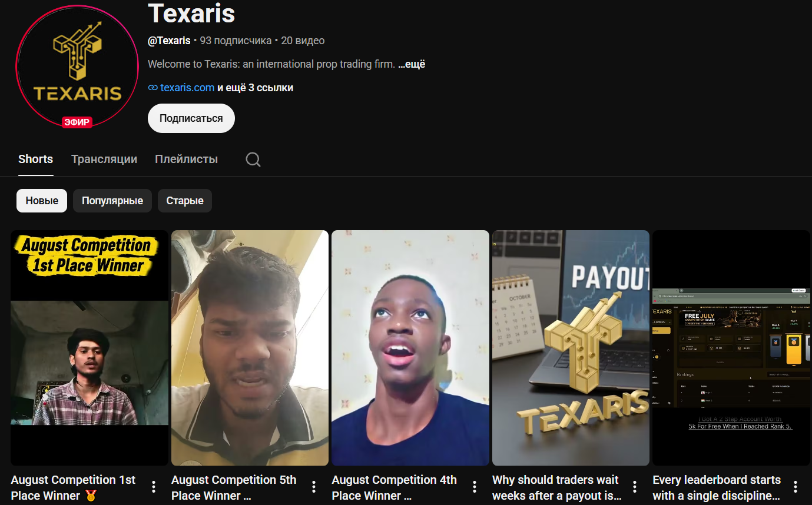The width and height of the screenshot is (812, 505).
Task: Open the August Competition 4th Place Winner thumbnail
Action: coord(410,348)
